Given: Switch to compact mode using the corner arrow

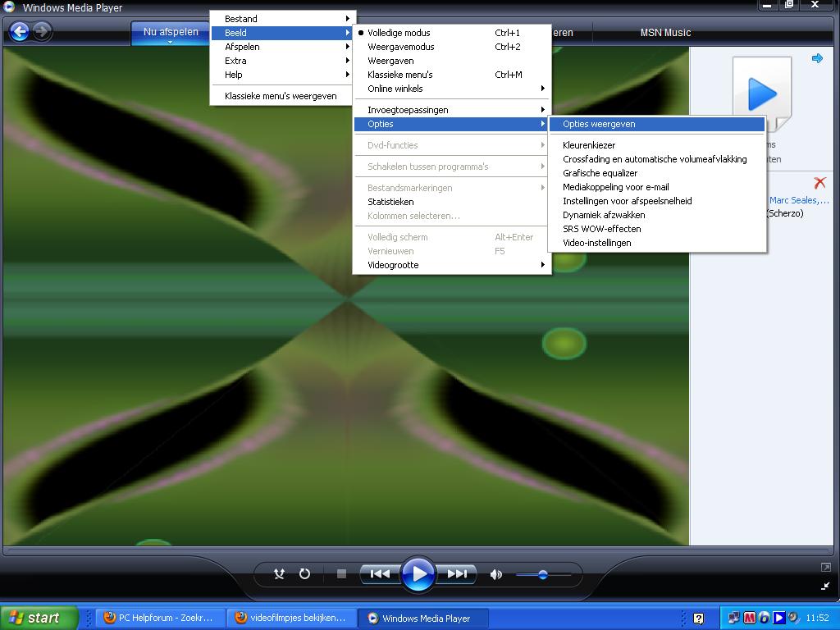Looking at the screenshot, I should click(825, 586).
